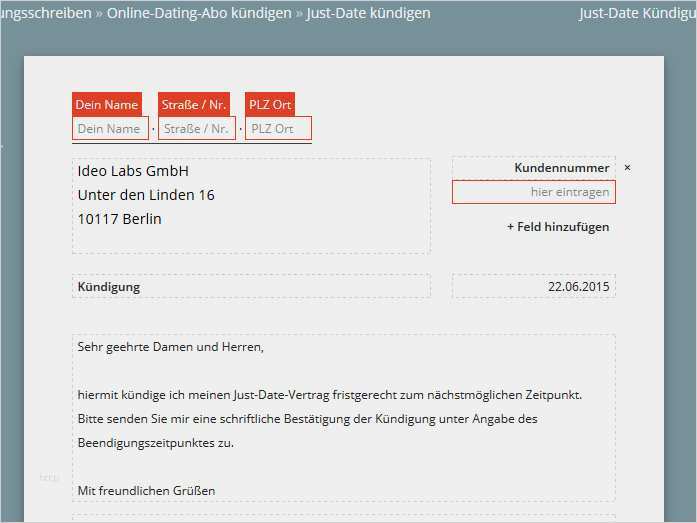
Task: Go to the 'Just-Date kündigen' breadcrumb
Action: coord(368,13)
